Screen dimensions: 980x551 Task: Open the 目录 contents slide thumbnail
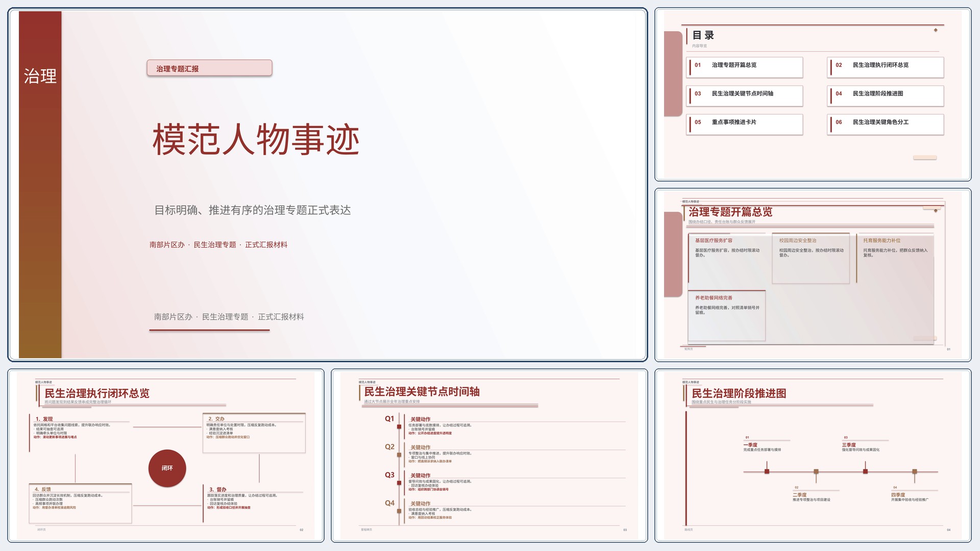pos(813,94)
